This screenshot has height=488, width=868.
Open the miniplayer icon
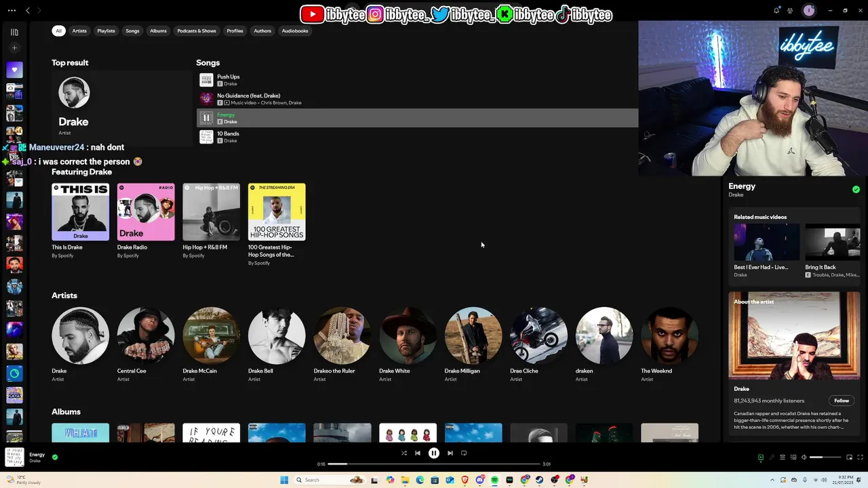point(849,457)
